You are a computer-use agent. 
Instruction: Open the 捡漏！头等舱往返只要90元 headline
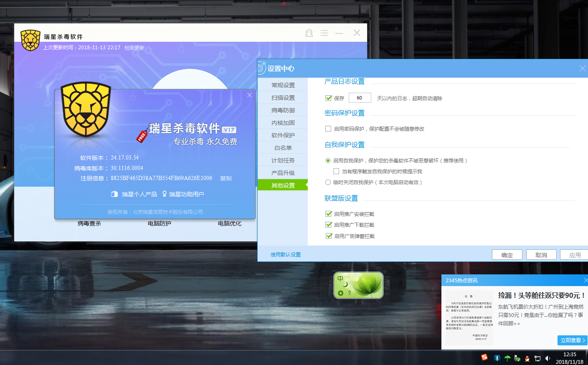click(x=542, y=295)
